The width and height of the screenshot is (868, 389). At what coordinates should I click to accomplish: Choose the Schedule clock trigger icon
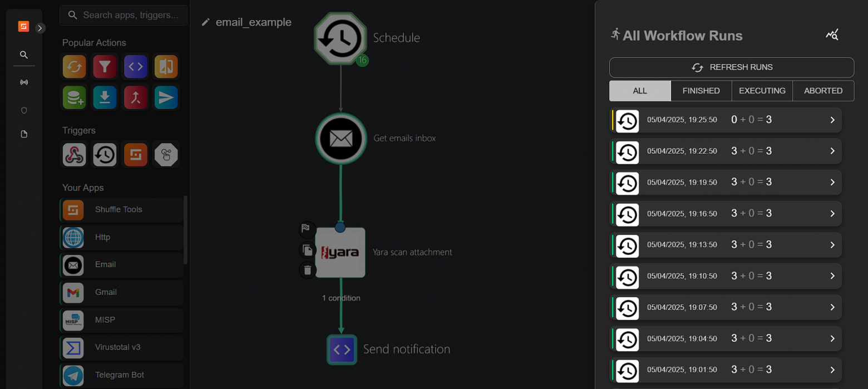click(x=105, y=155)
